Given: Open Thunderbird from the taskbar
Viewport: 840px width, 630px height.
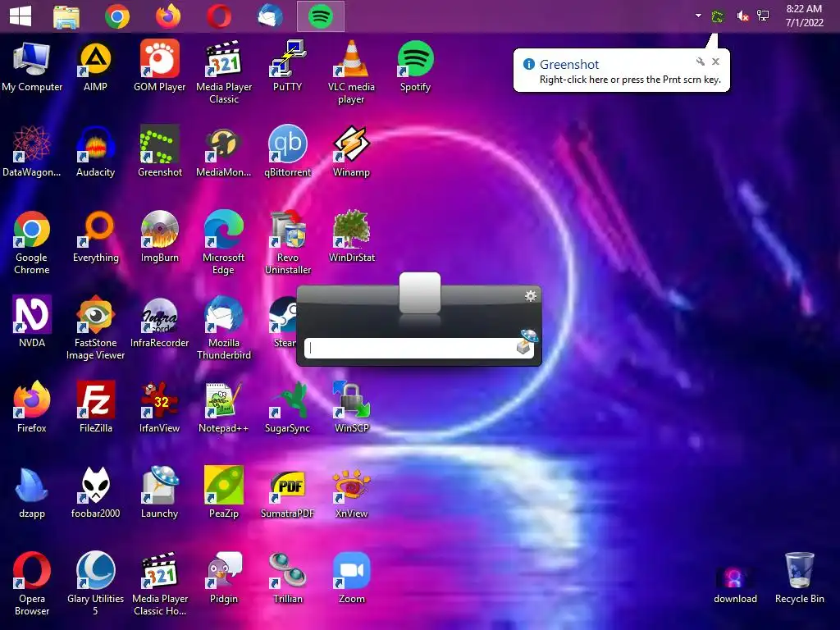Looking at the screenshot, I should [270, 16].
